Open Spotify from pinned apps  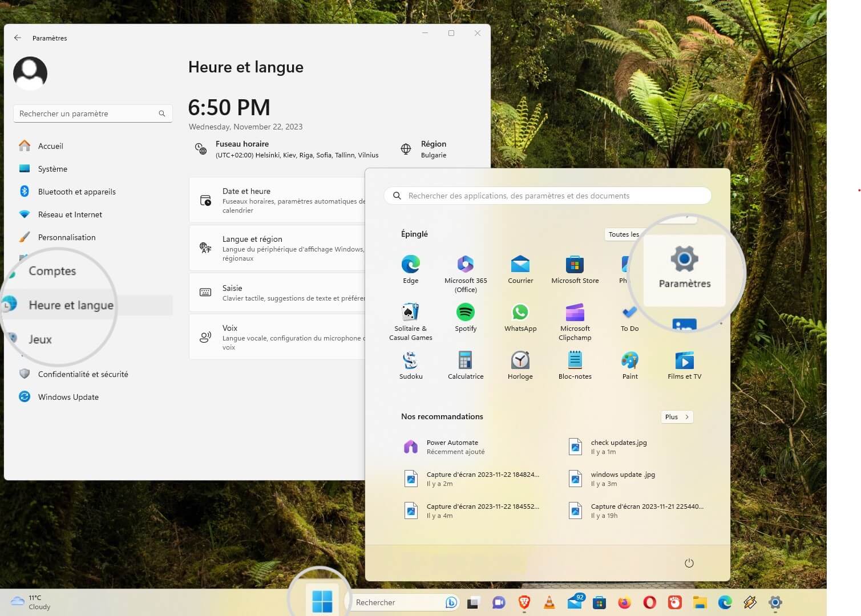[466, 317]
